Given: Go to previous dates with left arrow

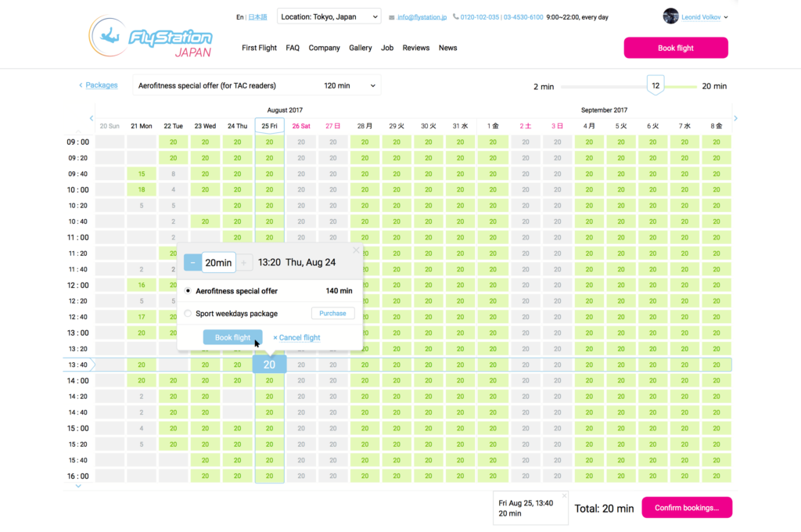Looking at the screenshot, I should click(92, 118).
